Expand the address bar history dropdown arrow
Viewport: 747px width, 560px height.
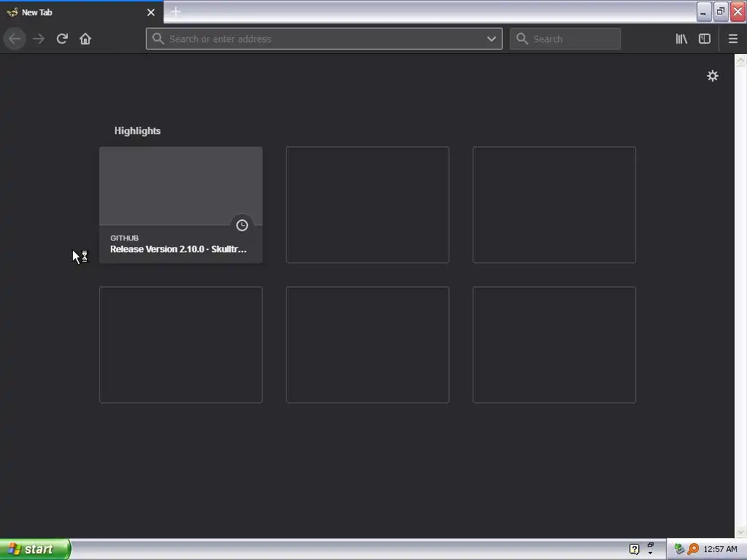click(492, 39)
